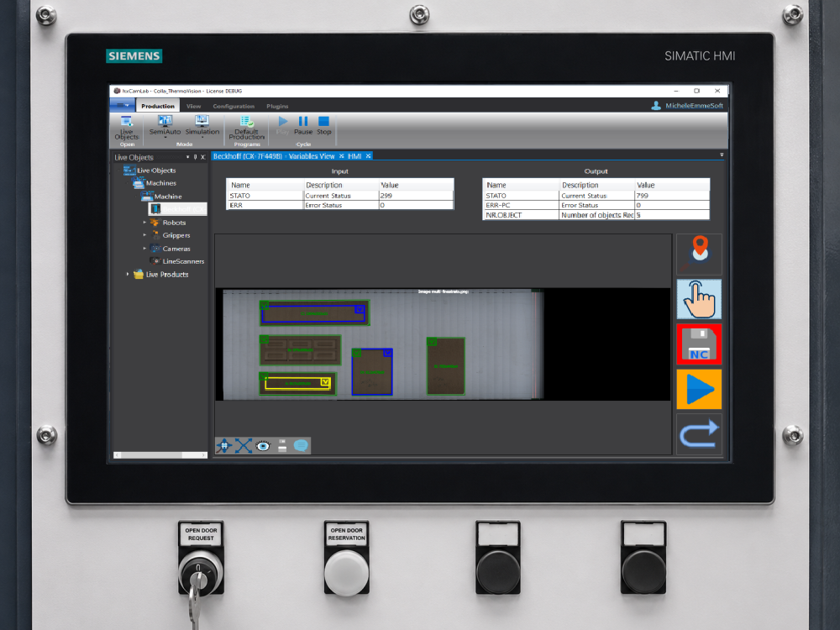Image resolution: width=840 pixels, height=630 pixels.
Task: Open the MichelleEmmeSoft user account
Action: (687, 106)
